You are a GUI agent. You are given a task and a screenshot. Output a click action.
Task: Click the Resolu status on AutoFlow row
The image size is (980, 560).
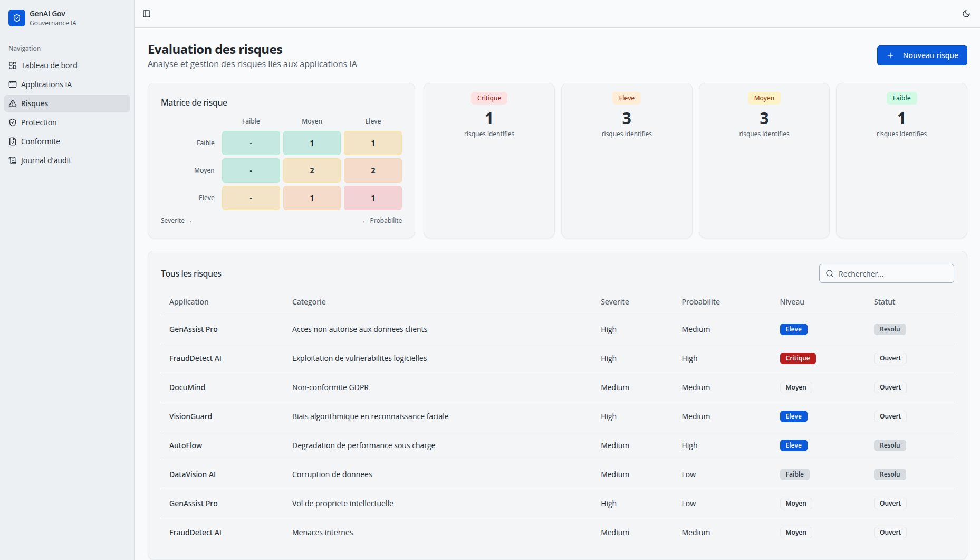(x=890, y=445)
